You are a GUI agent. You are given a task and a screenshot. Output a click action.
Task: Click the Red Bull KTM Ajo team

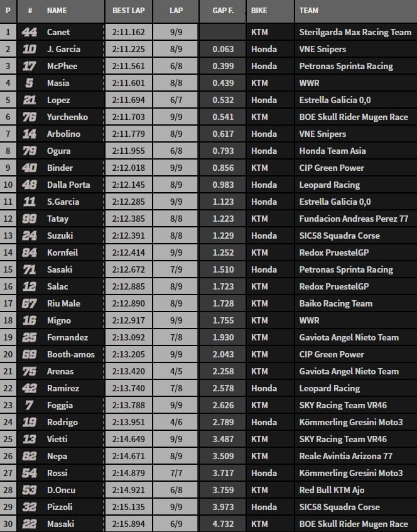pos(332,490)
